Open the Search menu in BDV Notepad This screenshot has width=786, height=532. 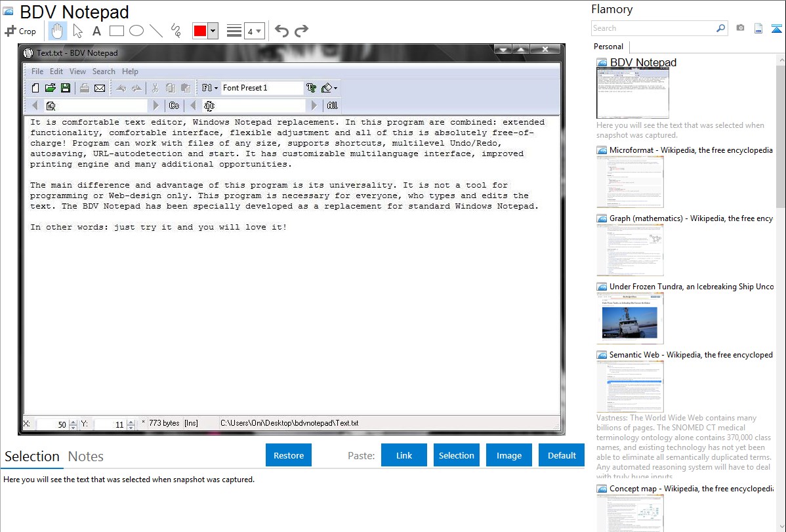[x=104, y=72]
